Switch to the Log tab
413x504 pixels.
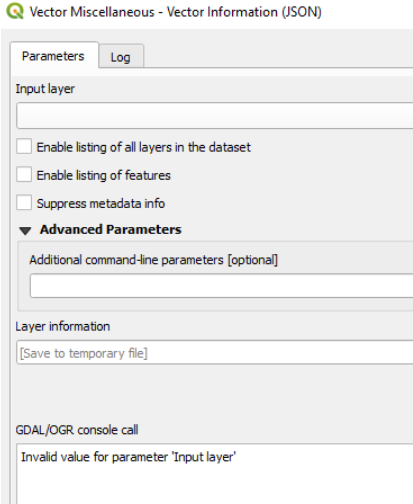(121, 56)
